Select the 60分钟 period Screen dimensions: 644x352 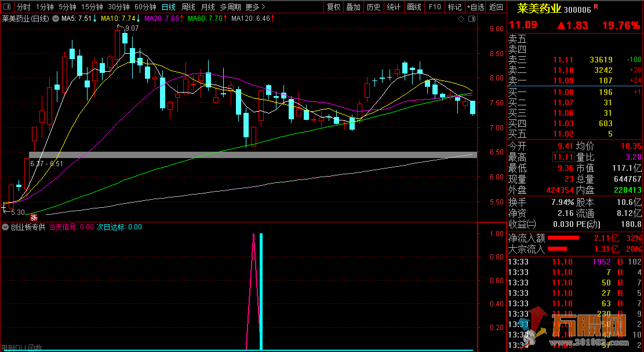point(145,7)
